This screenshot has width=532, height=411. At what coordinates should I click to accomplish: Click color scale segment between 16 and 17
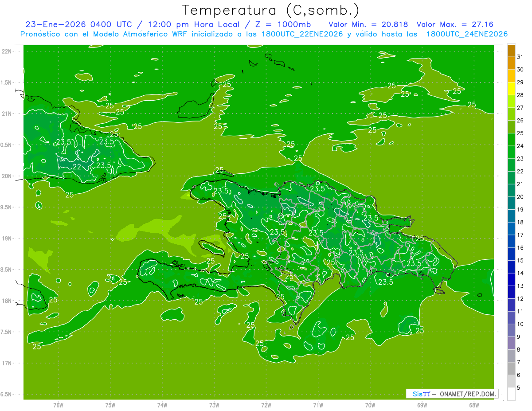511,241
